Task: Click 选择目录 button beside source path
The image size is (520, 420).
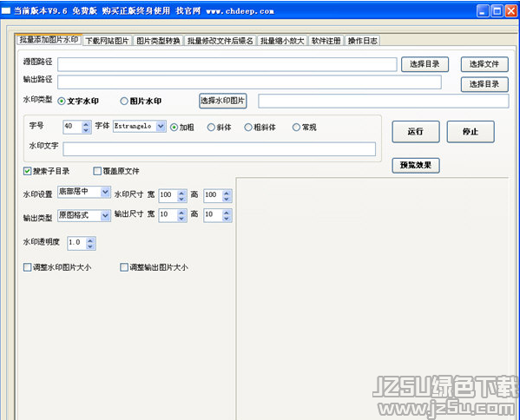Action: tap(425, 64)
